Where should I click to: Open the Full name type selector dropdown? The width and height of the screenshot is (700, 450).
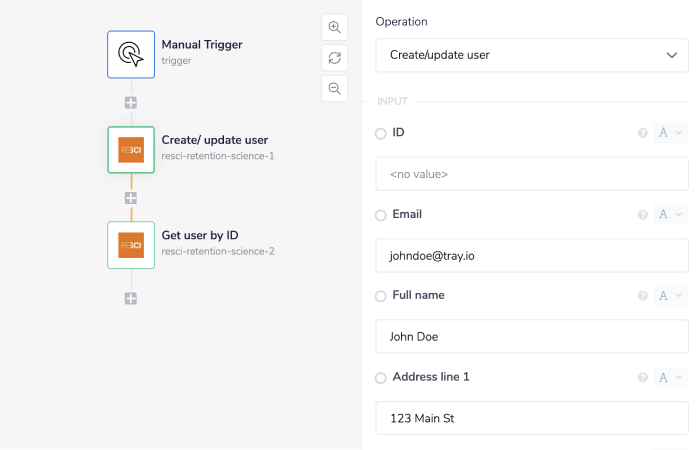[670, 296]
